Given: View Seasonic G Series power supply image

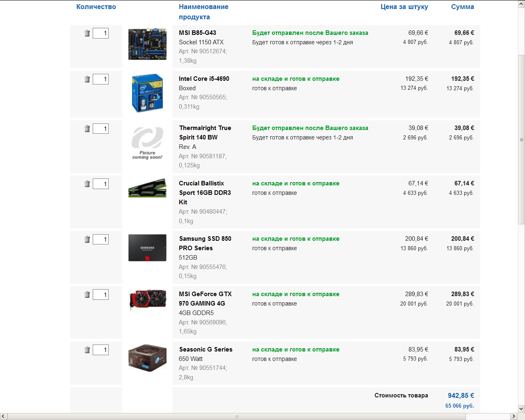Looking at the screenshot, I should tap(147, 358).
